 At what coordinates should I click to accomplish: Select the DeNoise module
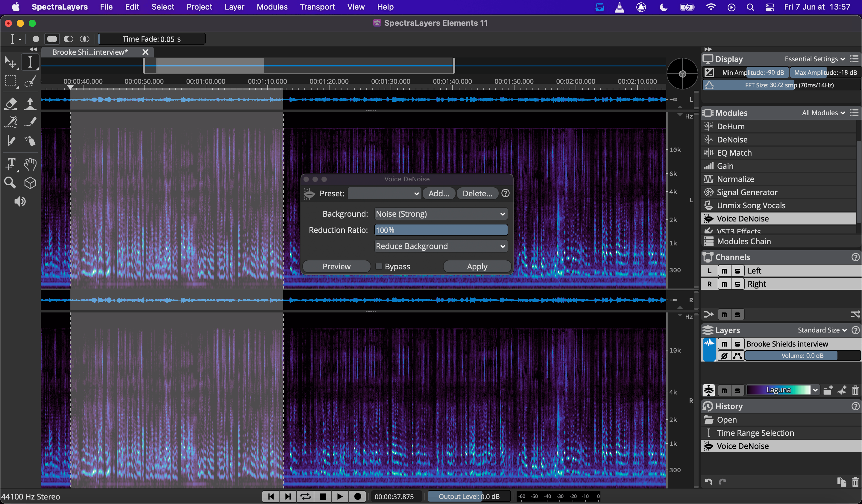click(x=778, y=139)
